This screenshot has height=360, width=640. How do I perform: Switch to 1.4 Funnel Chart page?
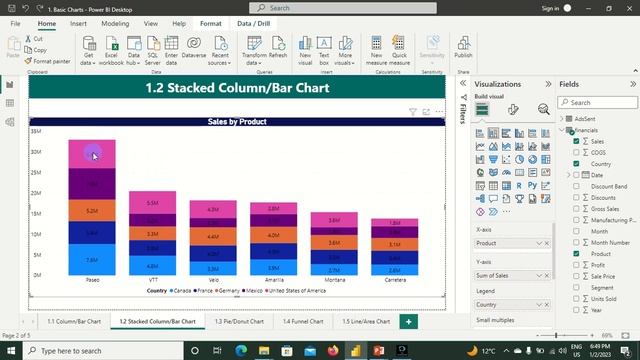(303, 322)
